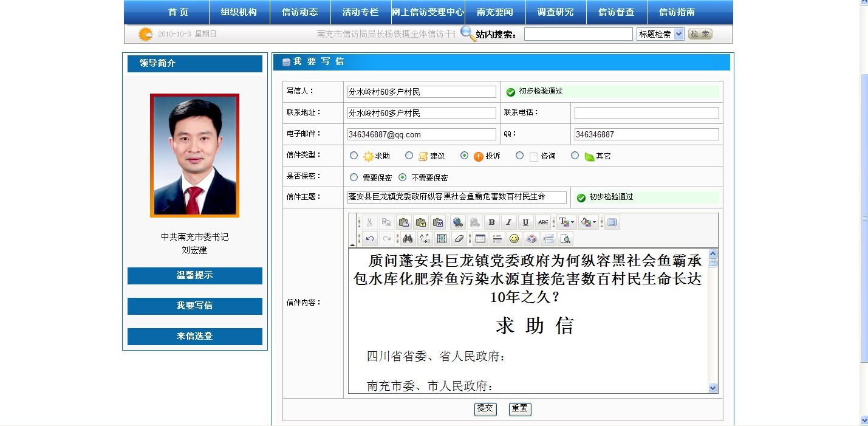Click the 联系电话 phone input field

(647, 113)
